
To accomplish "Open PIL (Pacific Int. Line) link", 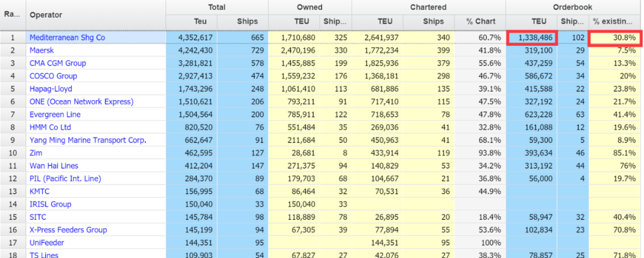I will [65, 179].
